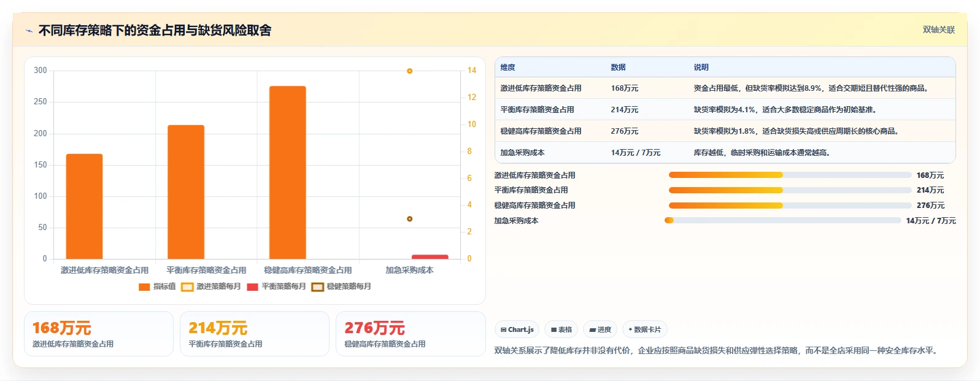The height and width of the screenshot is (381, 980).
Task: Toggle the 稳健策略每月 legend entry
Action: (341, 287)
